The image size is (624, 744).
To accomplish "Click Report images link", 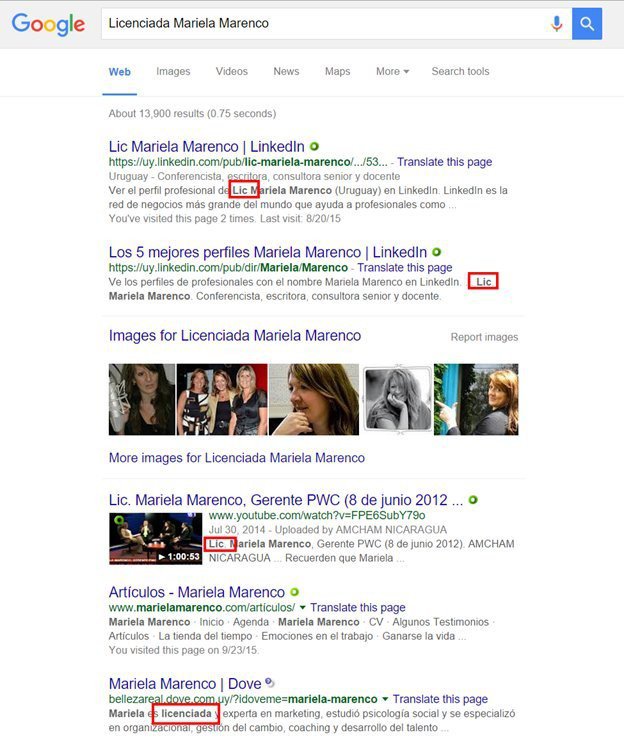I will point(484,337).
